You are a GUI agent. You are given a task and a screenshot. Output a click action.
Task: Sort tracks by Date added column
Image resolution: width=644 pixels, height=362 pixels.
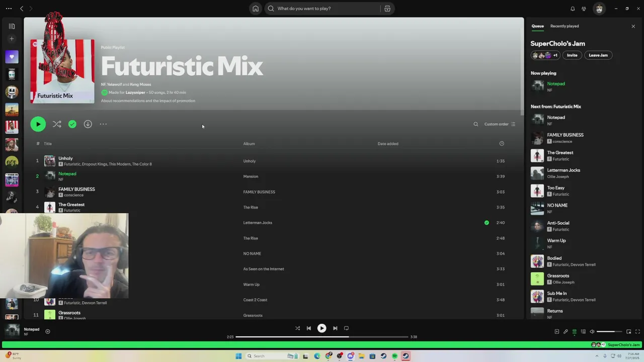[388, 144]
